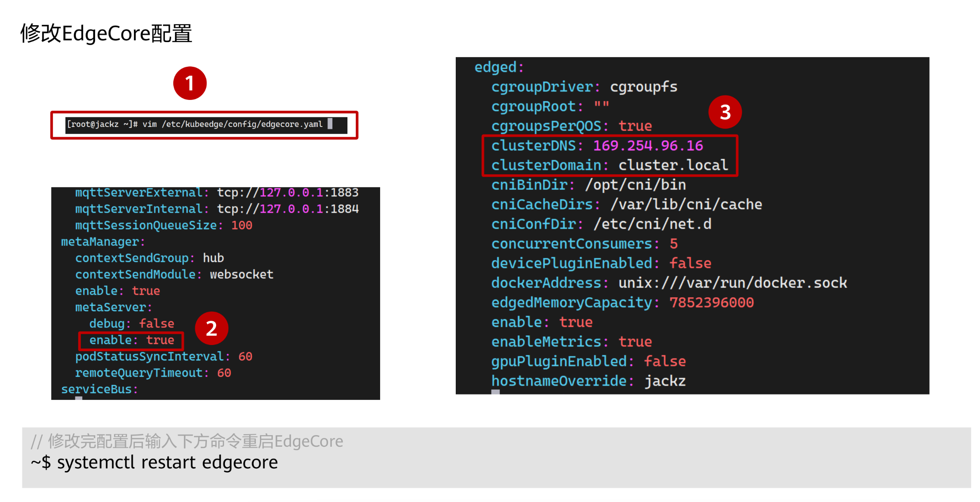Select the highlighted metaServer enable: true line
The image size is (980, 502).
pyautogui.click(x=131, y=340)
